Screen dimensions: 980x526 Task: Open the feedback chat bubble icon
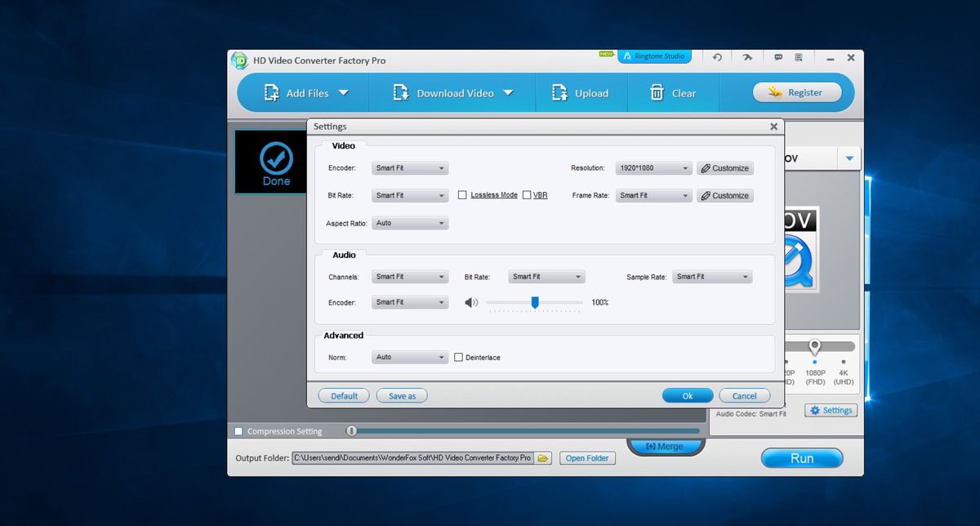(x=777, y=57)
